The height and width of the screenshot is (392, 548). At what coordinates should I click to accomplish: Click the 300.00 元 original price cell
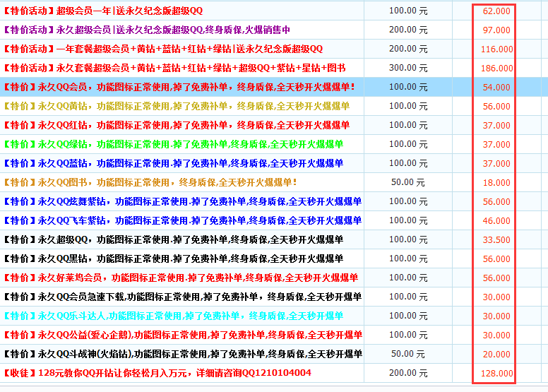[x=408, y=68]
